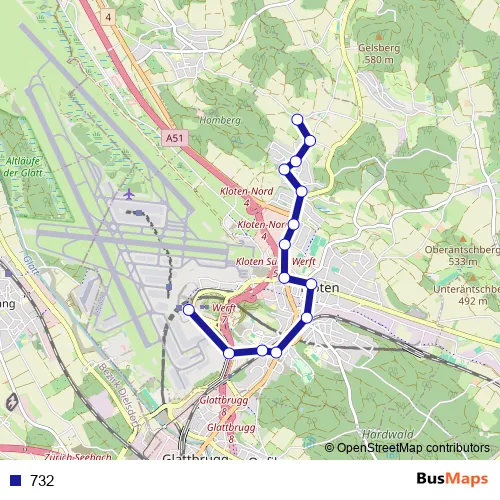This screenshot has width=500, height=500.
Task: Open the OpenStreetMap contributors attribution
Action: [x=407, y=448]
